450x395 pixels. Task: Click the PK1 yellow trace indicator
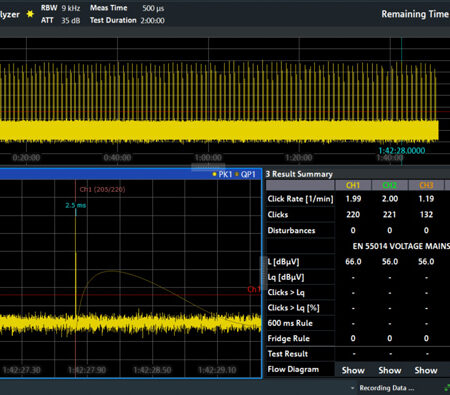coord(222,174)
